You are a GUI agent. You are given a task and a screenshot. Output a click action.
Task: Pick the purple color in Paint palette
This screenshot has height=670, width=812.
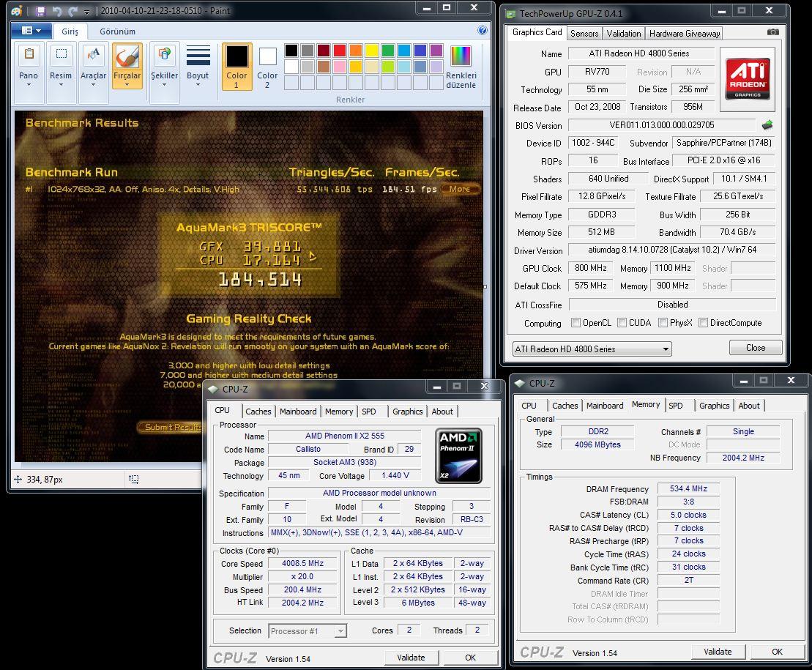[436, 51]
